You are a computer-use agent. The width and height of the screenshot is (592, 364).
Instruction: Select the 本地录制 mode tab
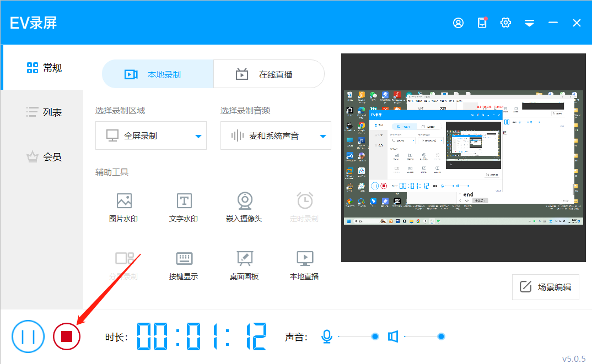(x=158, y=74)
